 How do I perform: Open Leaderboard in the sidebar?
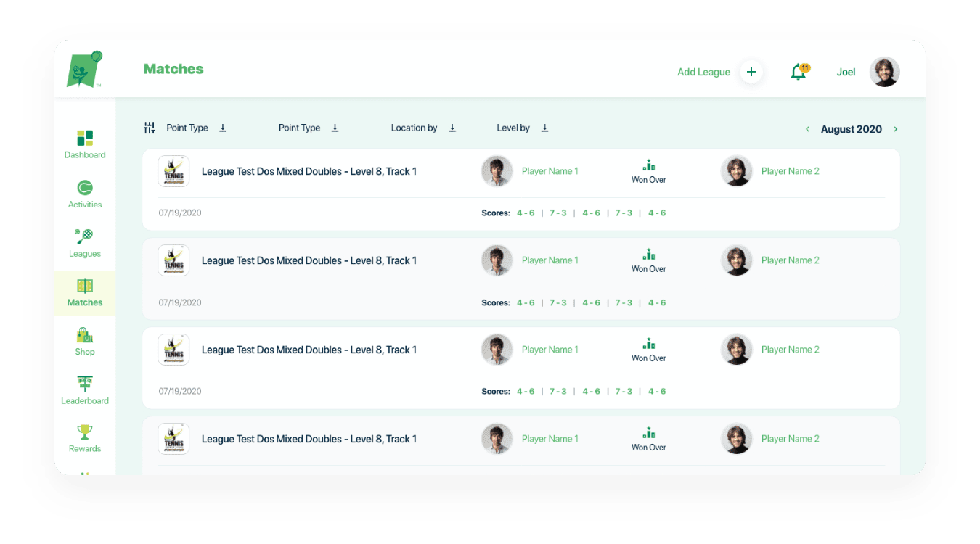click(x=85, y=390)
